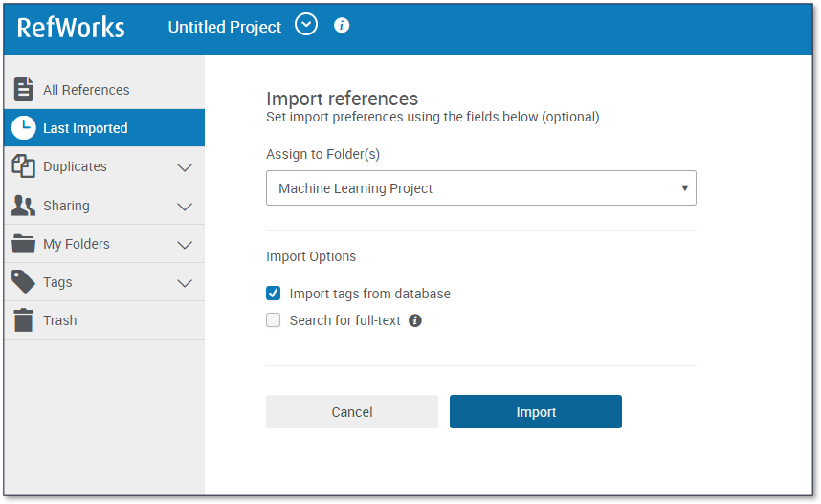
Task: Click info icon beside Search for full-text
Action: tap(415, 321)
